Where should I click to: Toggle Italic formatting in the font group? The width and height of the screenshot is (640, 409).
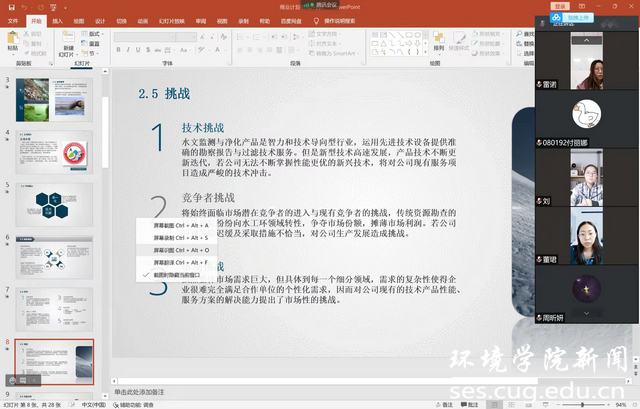(129, 49)
